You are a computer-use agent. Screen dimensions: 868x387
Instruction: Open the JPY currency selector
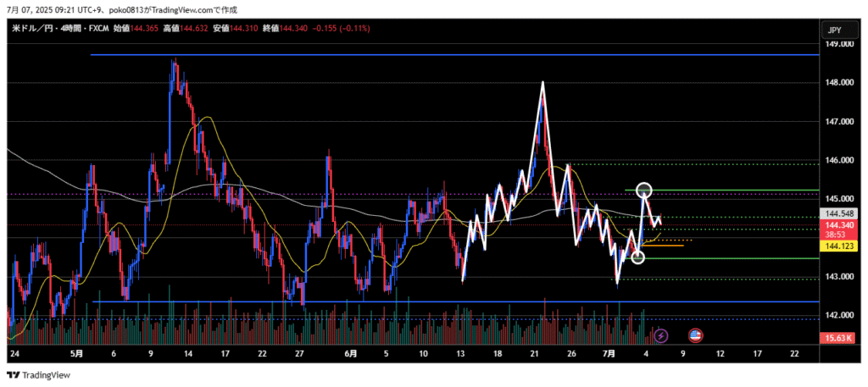pos(834,30)
